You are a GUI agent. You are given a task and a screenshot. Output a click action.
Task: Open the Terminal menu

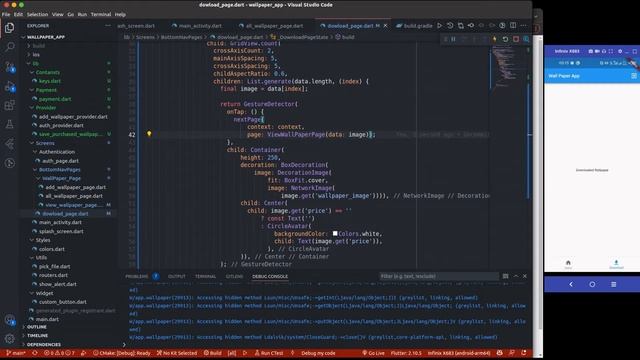click(x=101, y=14)
